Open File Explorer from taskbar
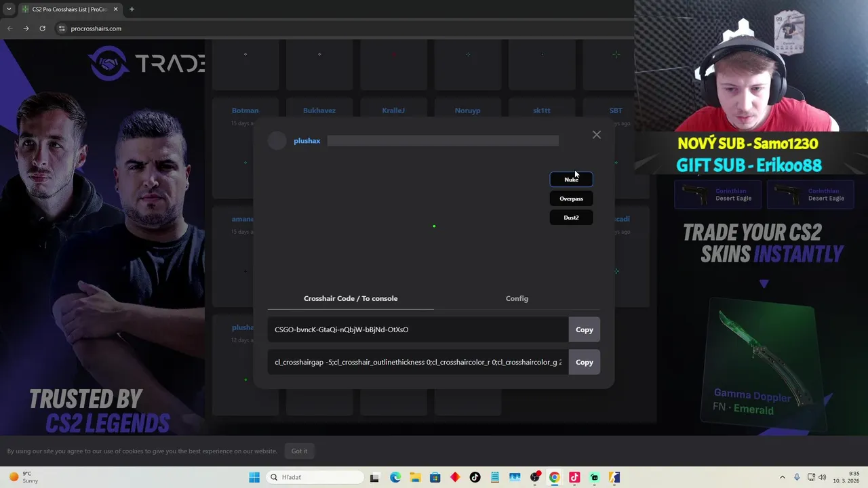This screenshot has width=868, height=488. pyautogui.click(x=415, y=477)
